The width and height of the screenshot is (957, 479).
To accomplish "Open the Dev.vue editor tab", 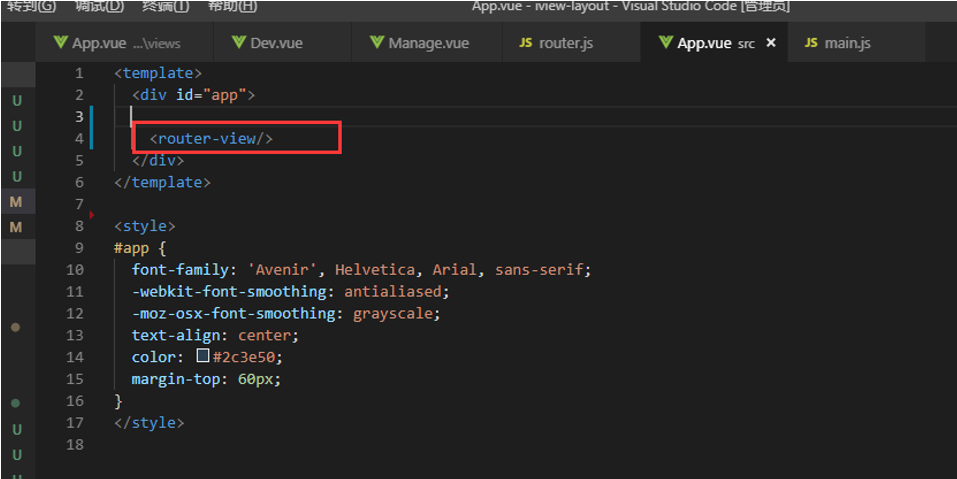I will (283, 43).
